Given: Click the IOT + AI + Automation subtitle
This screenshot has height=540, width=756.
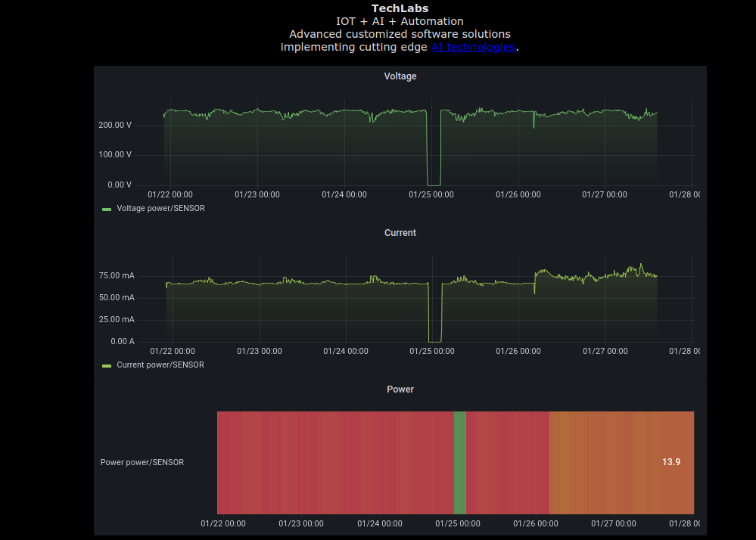Looking at the screenshot, I should coord(400,20).
